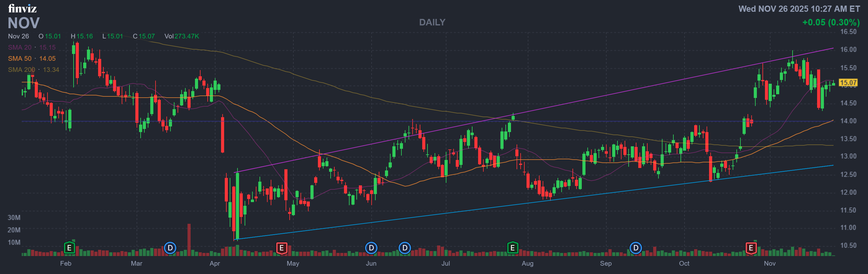Viewport: 868px width, 274px height.
Task: Click the dividend marker at June start
Action: [371, 248]
